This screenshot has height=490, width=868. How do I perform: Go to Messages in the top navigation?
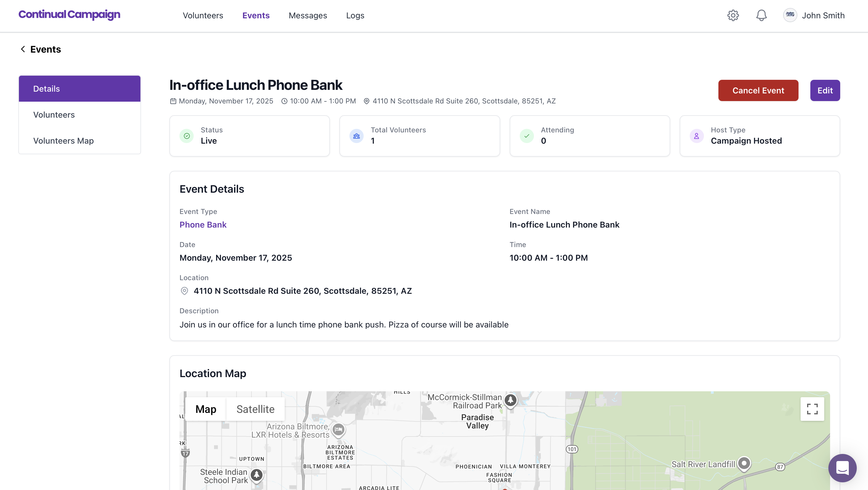click(308, 15)
